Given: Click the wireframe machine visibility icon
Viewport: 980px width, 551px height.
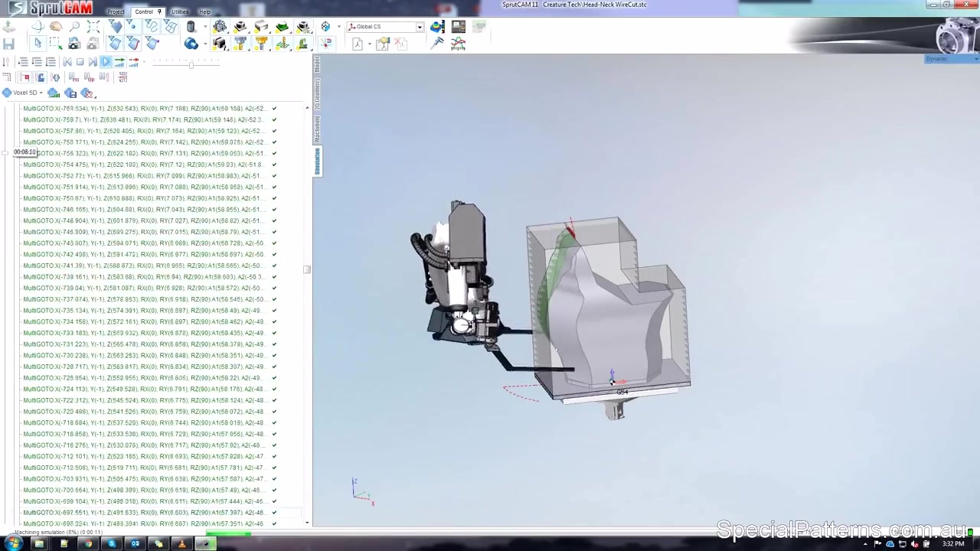Looking at the screenshot, I should click(220, 26).
